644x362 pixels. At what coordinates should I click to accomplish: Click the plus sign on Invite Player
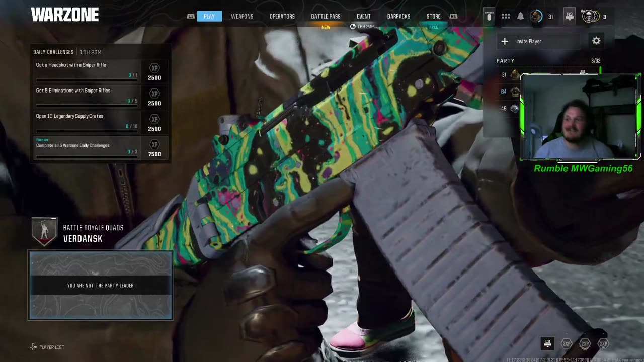pyautogui.click(x=505, y=41)
